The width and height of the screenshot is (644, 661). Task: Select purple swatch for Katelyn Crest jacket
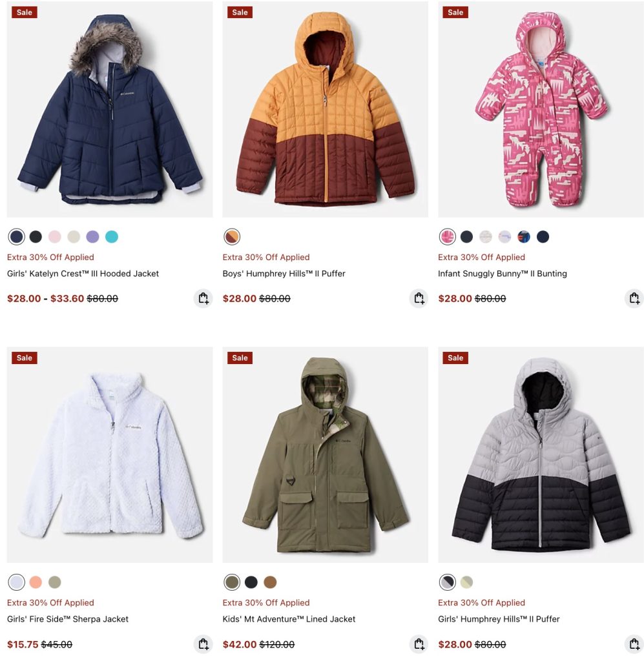click(x=93, y=237)
